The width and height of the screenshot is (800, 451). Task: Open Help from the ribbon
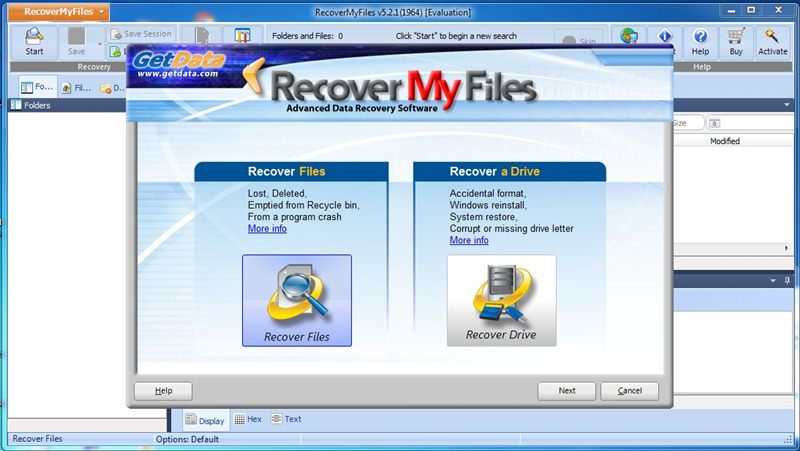point(701,41)
